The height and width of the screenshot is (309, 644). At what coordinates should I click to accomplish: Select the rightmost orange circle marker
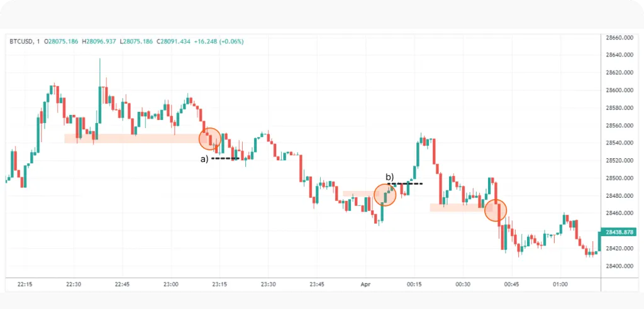pos(496,210)
